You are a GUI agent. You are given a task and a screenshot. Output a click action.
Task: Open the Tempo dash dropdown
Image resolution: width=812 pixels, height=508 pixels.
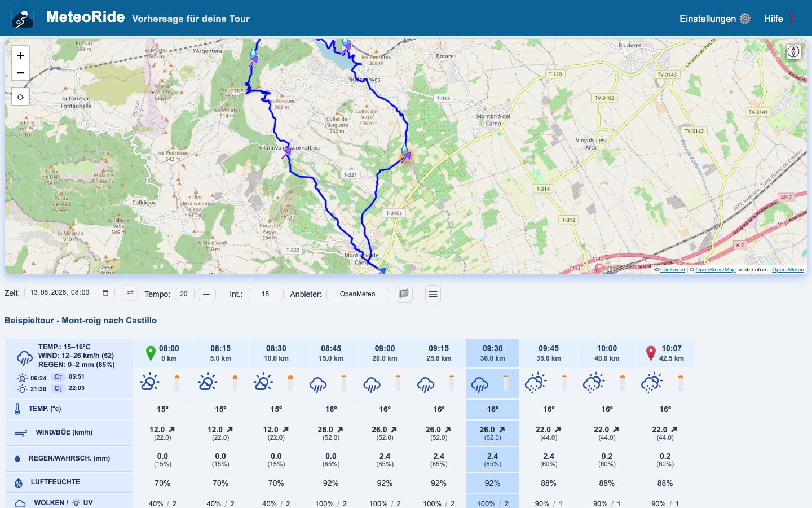tap(207, 294)
